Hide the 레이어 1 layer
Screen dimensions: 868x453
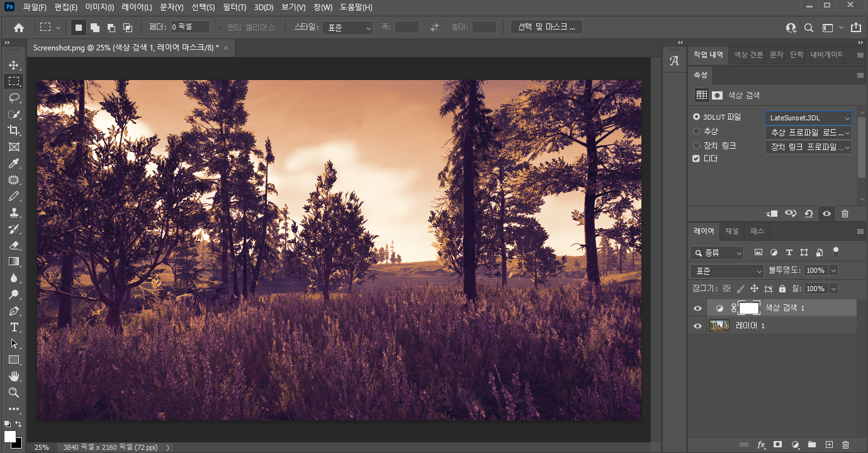pos(697,326)
